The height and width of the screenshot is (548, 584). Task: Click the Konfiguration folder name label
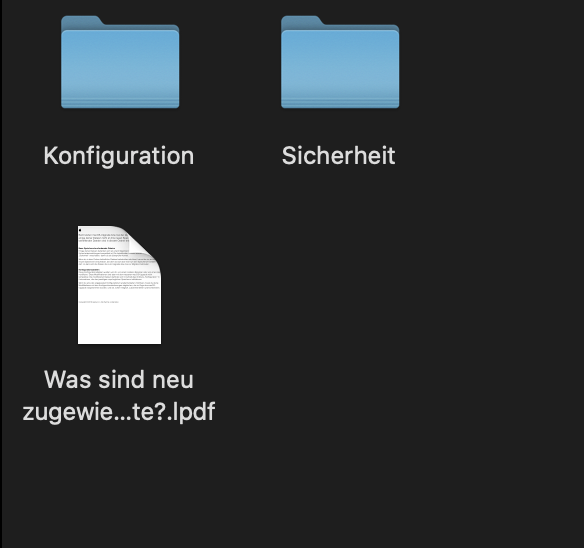coord(119,156)
